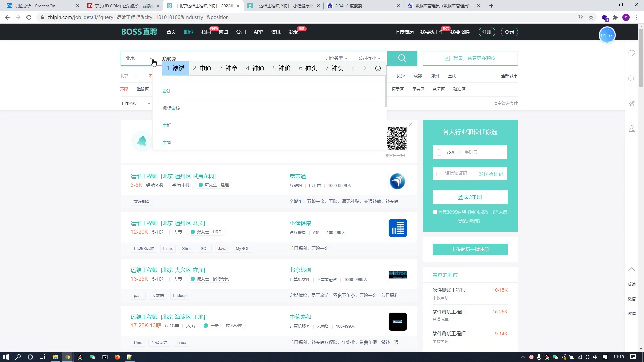Image resolution: width=644 pixels, height=362 pixels.
Task: Click the 上传简历 link
Action: coord(404,32)
